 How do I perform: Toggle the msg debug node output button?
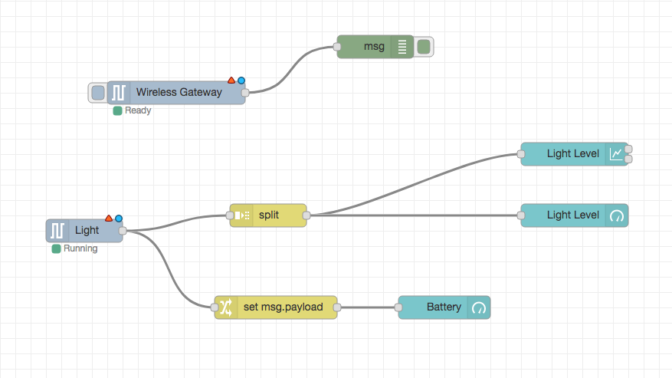(424, 47)
